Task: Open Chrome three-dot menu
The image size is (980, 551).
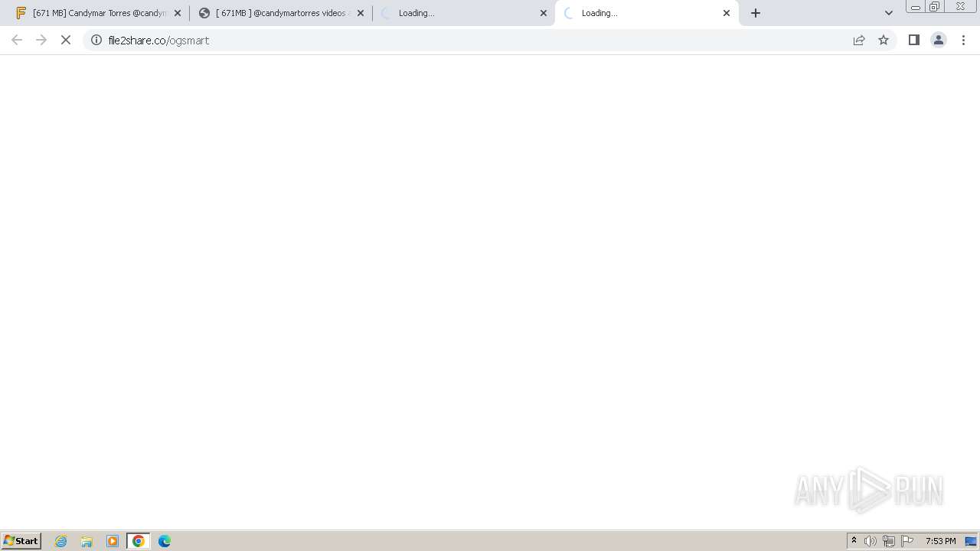Action: tap(964, 40)
